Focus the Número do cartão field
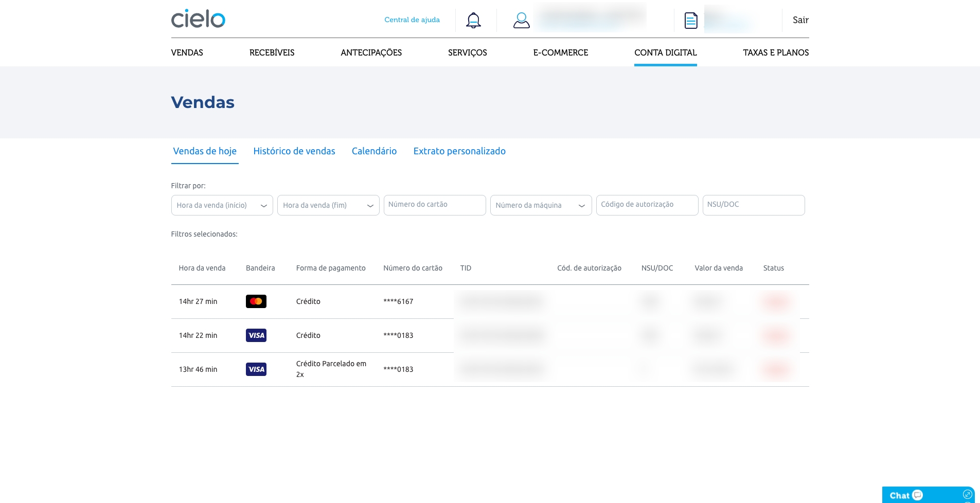The width and height of the screenshot is (980, 503). (434, 205)
